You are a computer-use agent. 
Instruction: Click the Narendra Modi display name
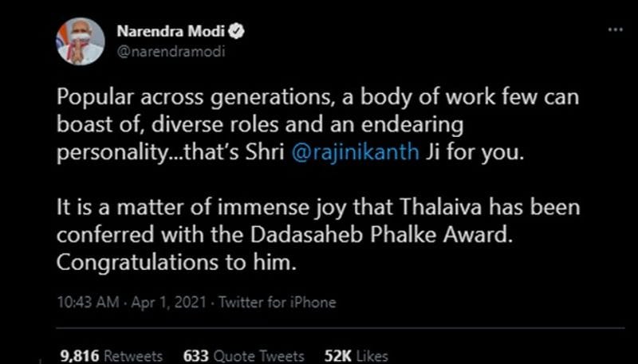pos(172,32)
